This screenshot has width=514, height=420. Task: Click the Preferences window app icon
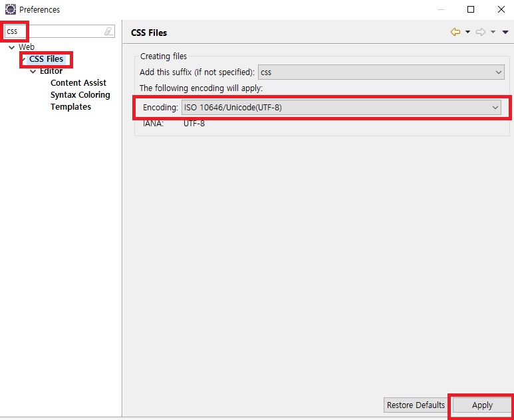[x=11, y=9]
